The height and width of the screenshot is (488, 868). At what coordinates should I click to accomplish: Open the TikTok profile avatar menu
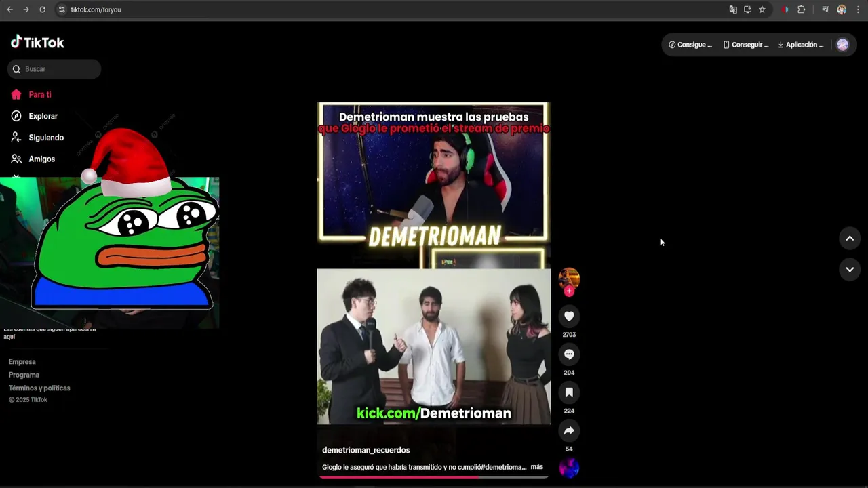coord(842,45)
